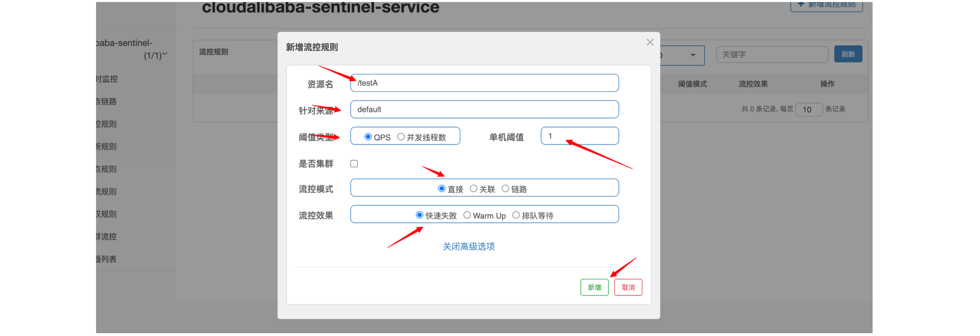The height and width of the screenshot is (336, 980).
Task: Toggle the 是否集群 checkbox
Action: coord(354,164)
